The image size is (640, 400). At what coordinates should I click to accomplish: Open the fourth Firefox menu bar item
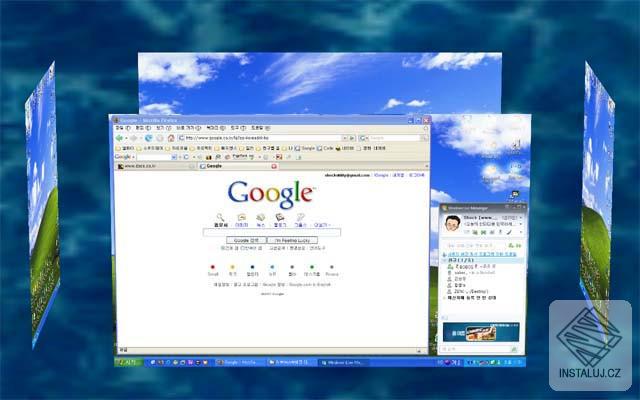188,128
